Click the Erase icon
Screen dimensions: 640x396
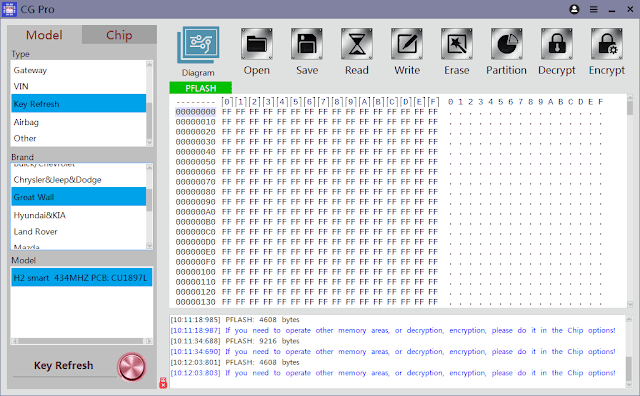tap(457, 44)
